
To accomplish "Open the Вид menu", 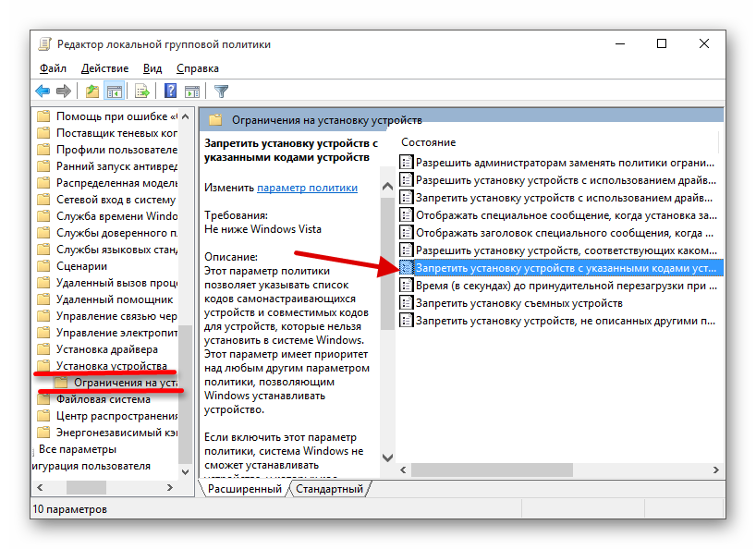I will pyautogui.click(x=152, y=68).
